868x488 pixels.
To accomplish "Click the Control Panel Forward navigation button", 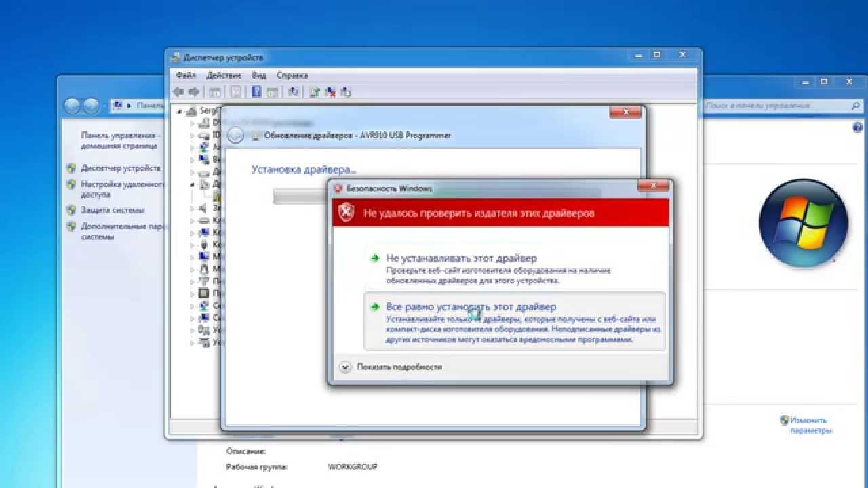I will pyautogui.click(x=91, y=106).
